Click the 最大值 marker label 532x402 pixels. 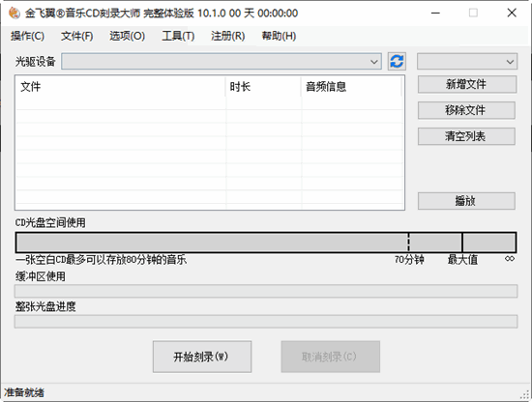462,260
